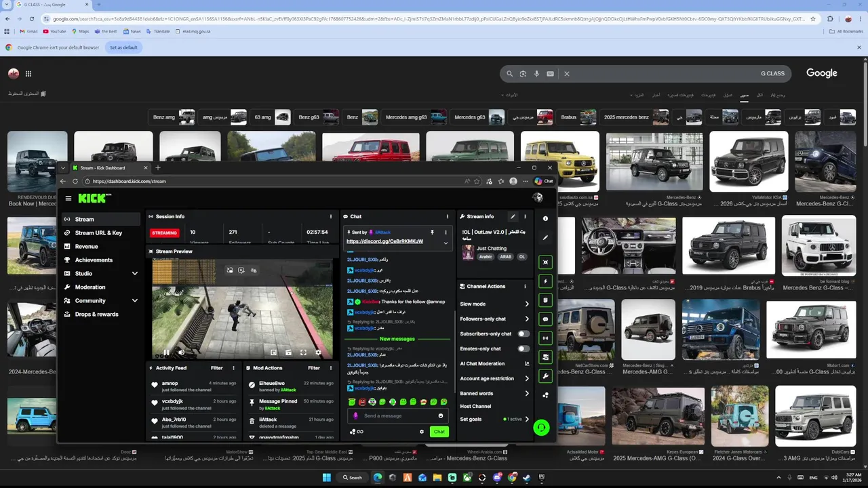Toggle Session Info widget in right sidebar
The height and width of the screenshot is (488, 868).
click(x=545, y=338)
